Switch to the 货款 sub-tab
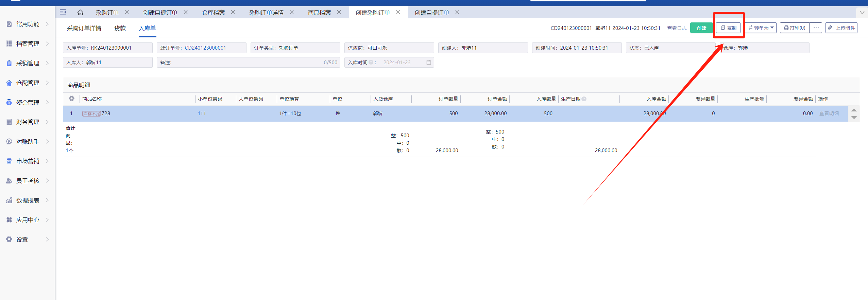The width and height of the screenshot is (868, 300). coord(120,28)
